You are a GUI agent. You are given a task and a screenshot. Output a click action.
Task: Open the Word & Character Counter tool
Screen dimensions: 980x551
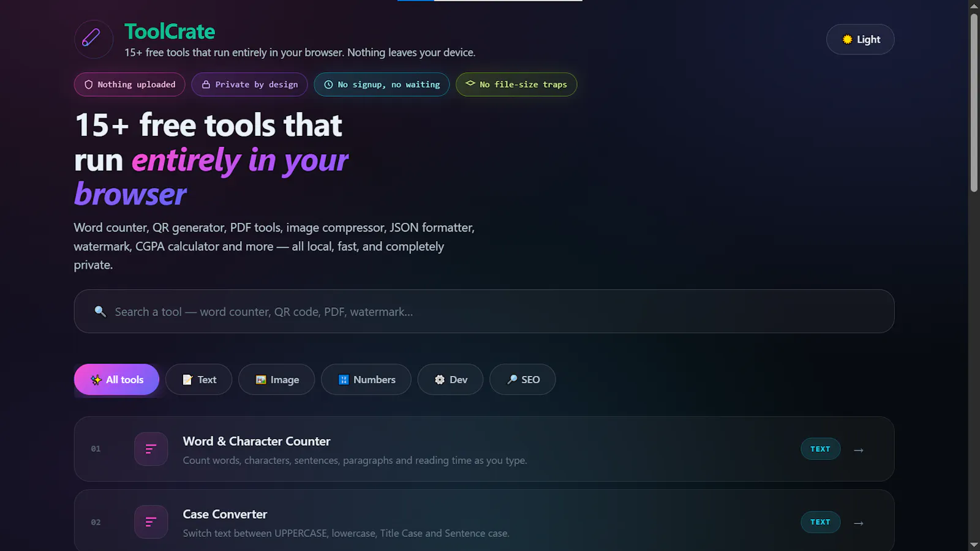(484, 449)
